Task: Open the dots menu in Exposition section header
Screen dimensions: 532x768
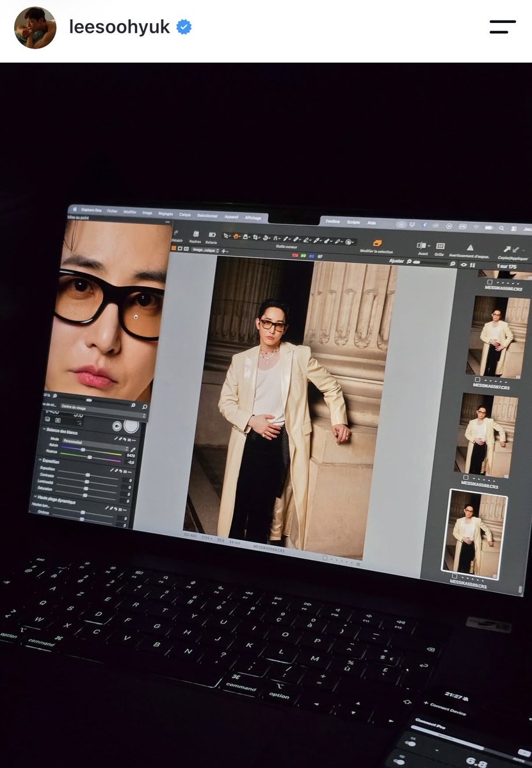Action: [x=129, y=472]
